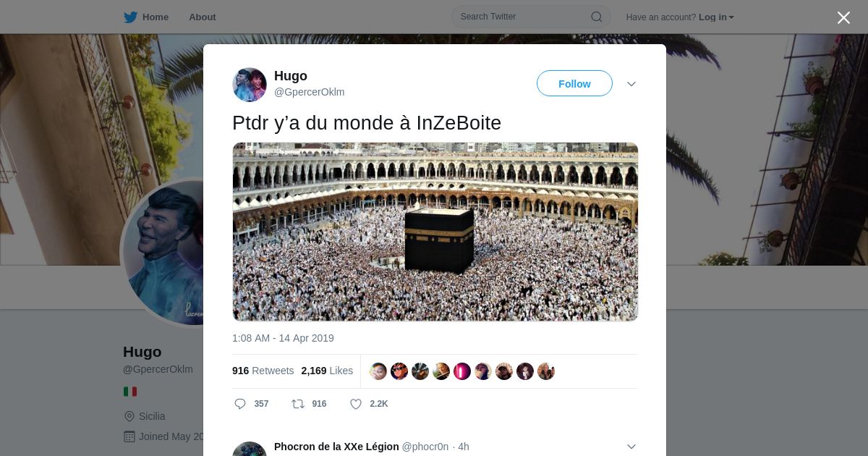Retweet using the arrows icon
Image resolution: width=868 pixels, height=456 pixels.
(297, 404)
